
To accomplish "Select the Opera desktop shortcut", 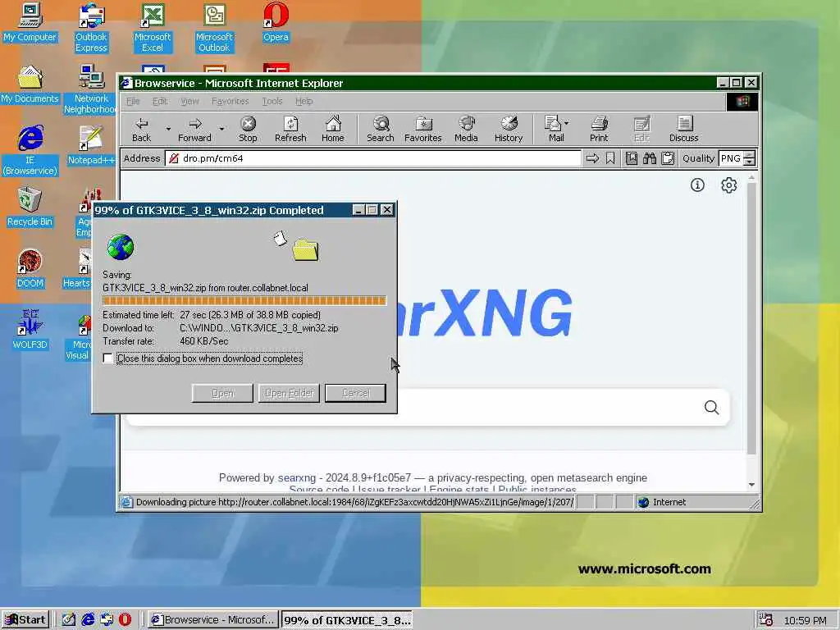I will (x=276, y=22).
